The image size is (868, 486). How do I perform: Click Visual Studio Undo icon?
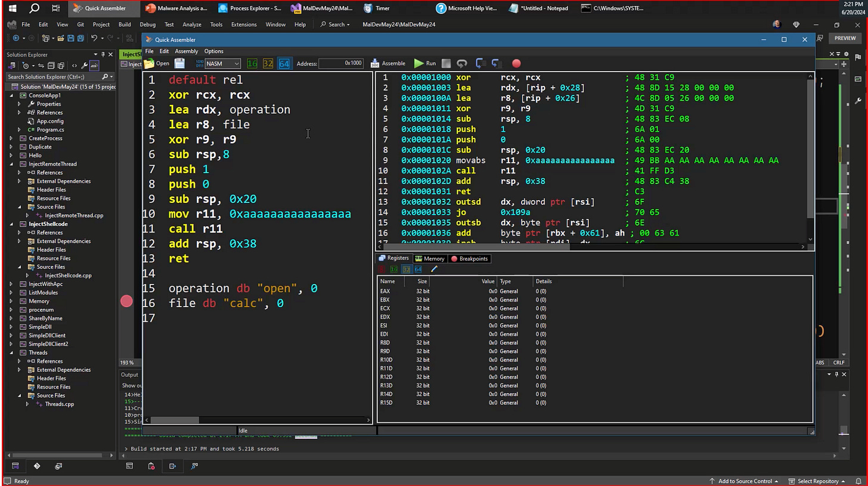(x=94, y=38)
